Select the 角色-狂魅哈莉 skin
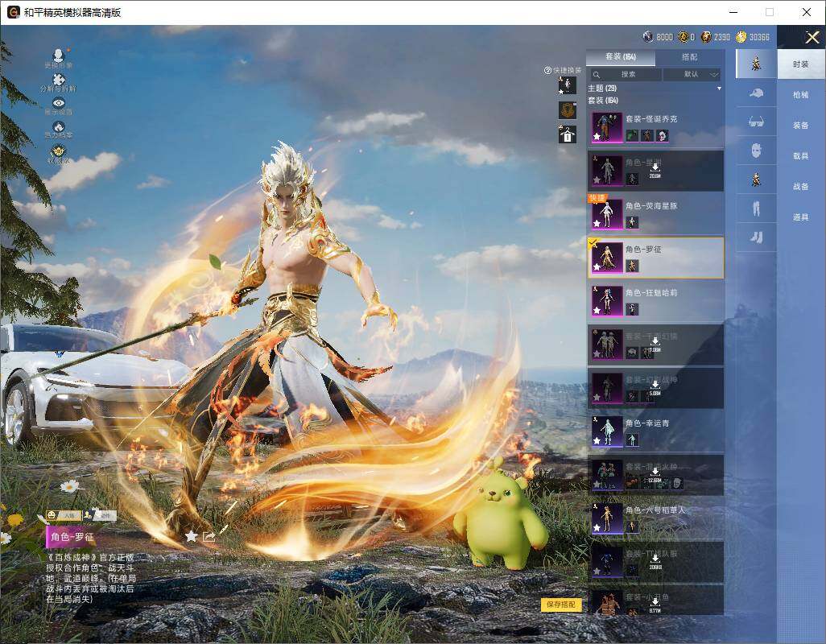This screenshot has height=644, width=826. tap(655, 301)
